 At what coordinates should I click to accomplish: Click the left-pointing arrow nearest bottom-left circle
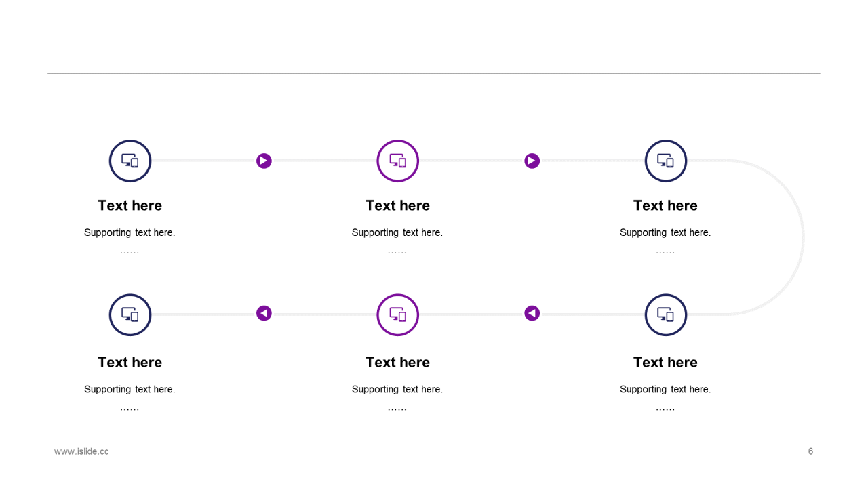(264, 313)
